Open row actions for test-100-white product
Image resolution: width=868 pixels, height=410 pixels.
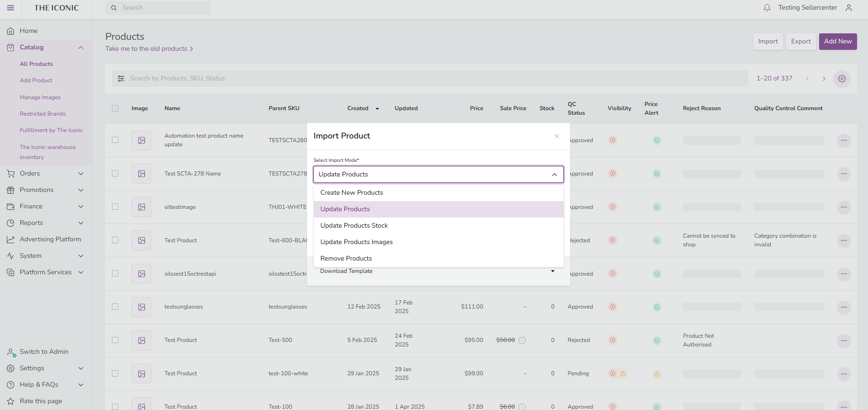(x=844, y=374)
